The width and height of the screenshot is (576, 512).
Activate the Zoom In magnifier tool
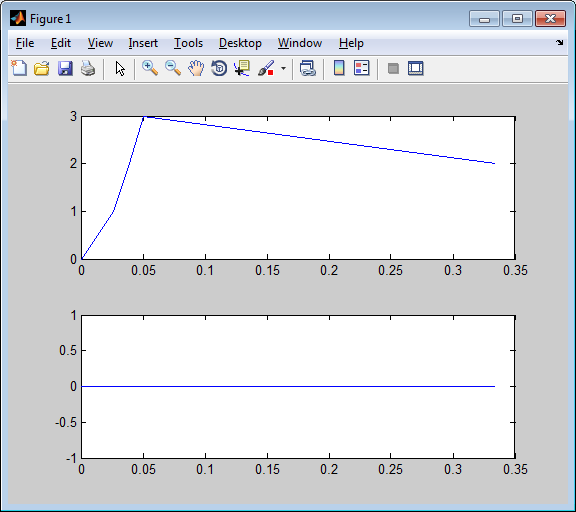[x=150, y=68]
